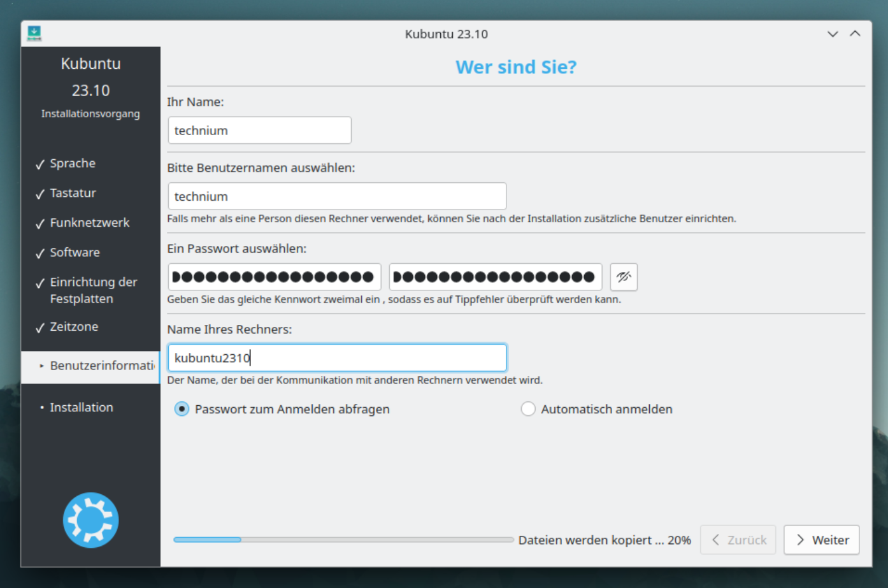This screenshot has width=888, height=588.
Task: Focus the 'Ihr Name' text field
Action: pyautogui.click(x=259, y=131)
